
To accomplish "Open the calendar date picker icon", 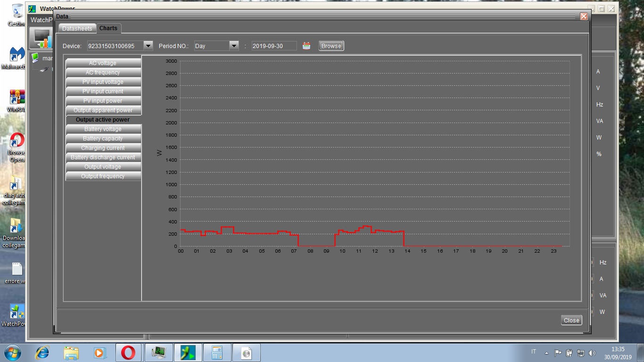I will point(306,46).
